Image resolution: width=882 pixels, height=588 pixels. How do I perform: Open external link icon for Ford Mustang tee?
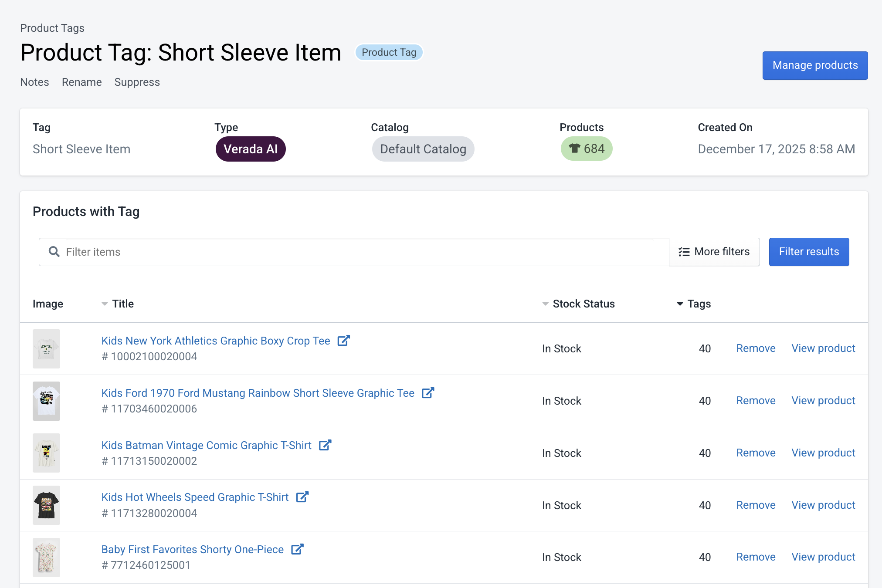(x=428, y=393)
